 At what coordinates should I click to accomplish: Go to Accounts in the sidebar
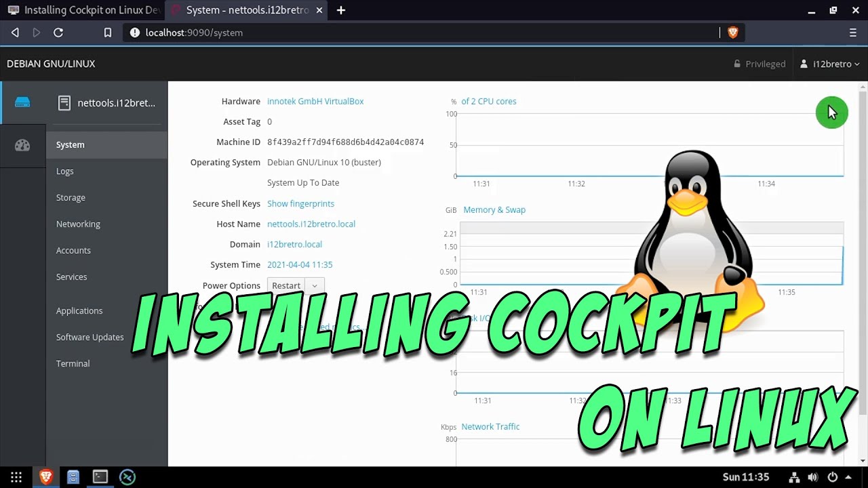tap(106, 250)
